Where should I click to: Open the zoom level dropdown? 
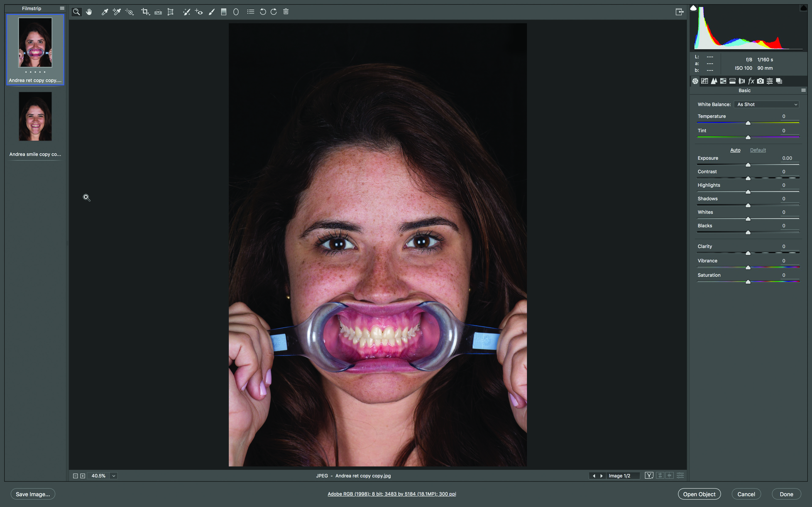coord(114,476)
